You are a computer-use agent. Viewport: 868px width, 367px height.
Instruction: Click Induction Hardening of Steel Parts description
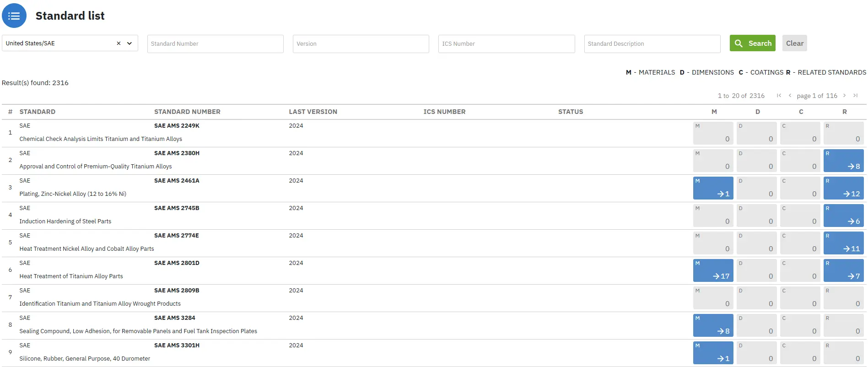tap(65, 221)
